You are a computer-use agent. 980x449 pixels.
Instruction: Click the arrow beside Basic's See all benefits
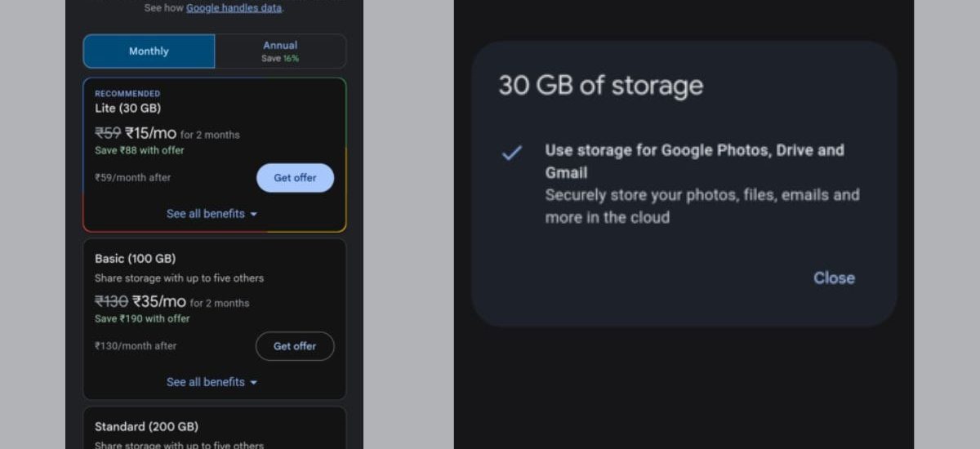coord(253,382)
